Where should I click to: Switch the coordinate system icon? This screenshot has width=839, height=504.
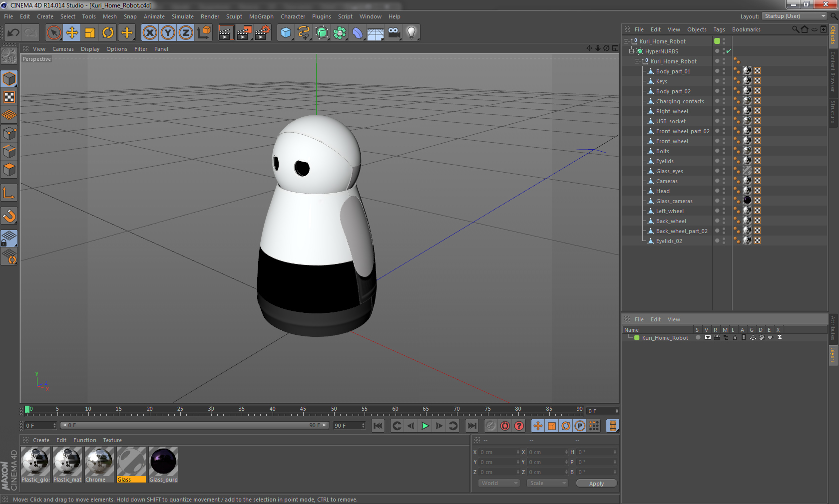(204, 33)
